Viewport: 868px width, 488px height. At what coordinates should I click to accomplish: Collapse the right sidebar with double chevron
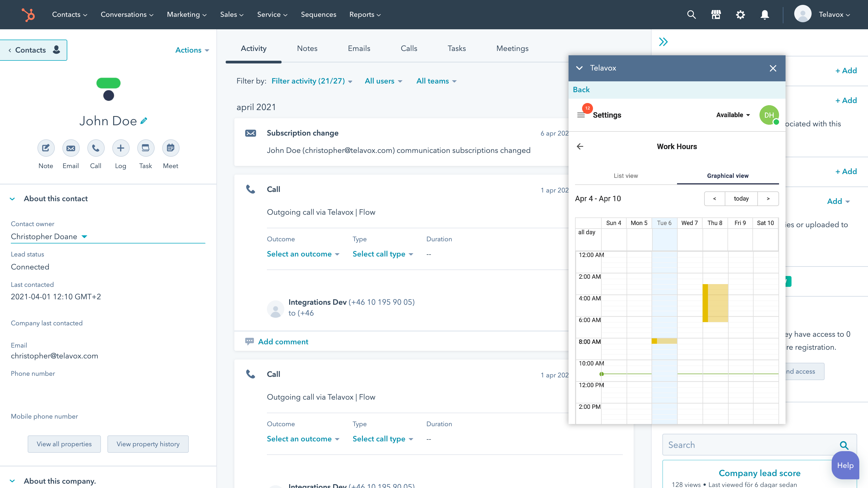click(x=663, y=42)
